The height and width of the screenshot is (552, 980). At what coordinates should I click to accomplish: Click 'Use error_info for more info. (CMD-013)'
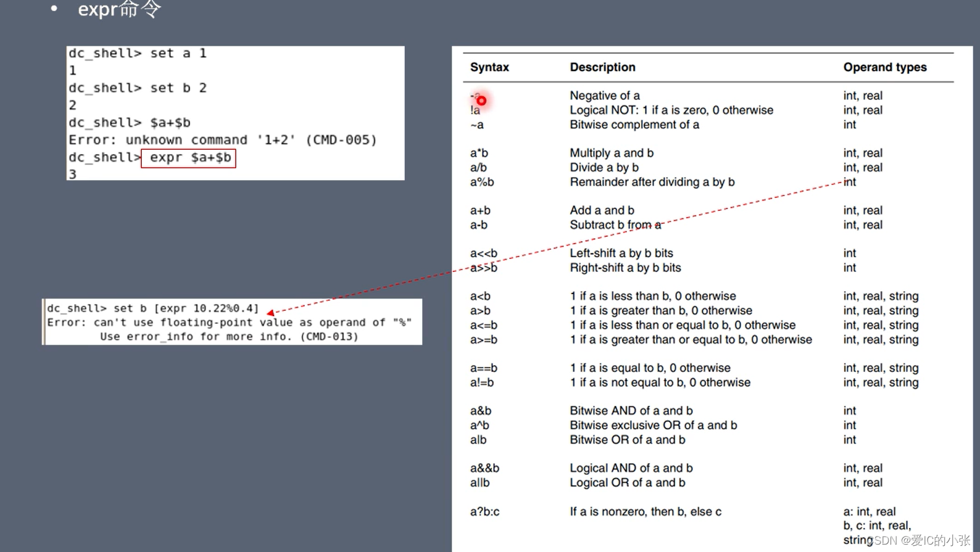click(229, 337)
